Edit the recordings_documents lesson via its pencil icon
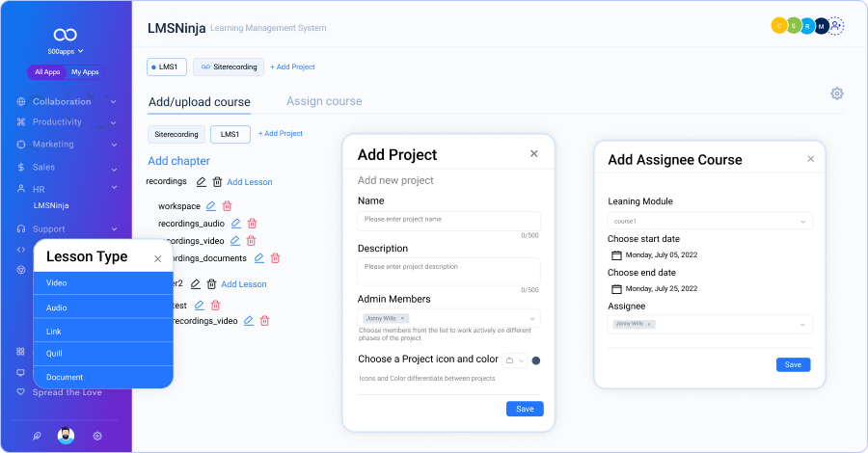Viewport: 868px width, 453px height. 258,258
